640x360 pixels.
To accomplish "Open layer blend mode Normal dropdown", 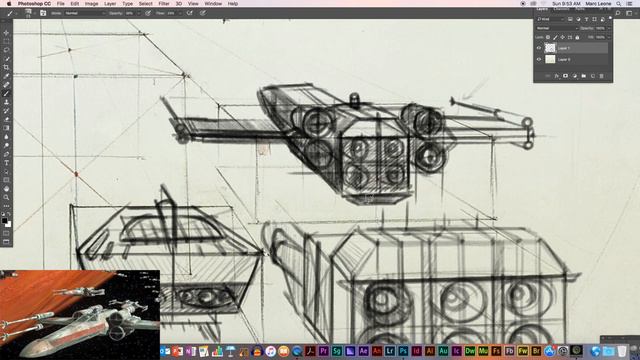I will point(557,28).
